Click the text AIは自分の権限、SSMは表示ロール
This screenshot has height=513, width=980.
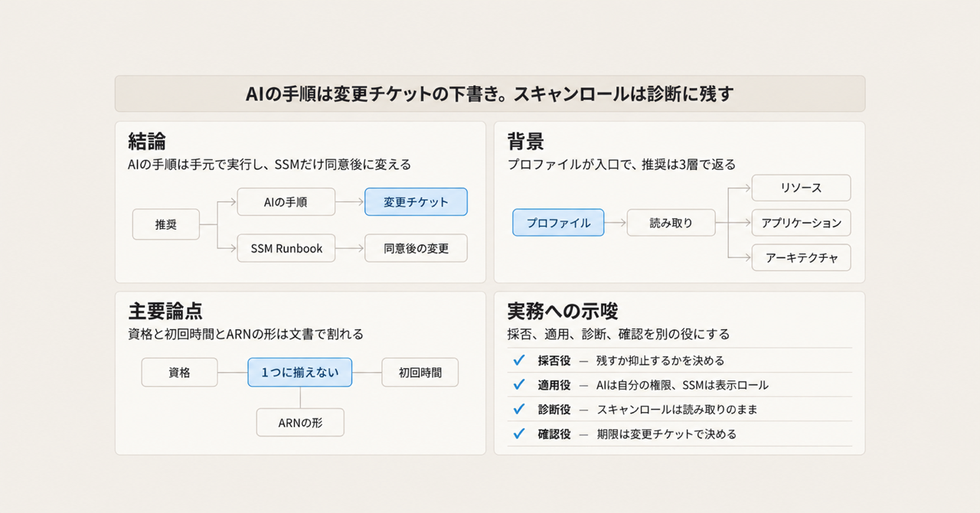point(682,385)
